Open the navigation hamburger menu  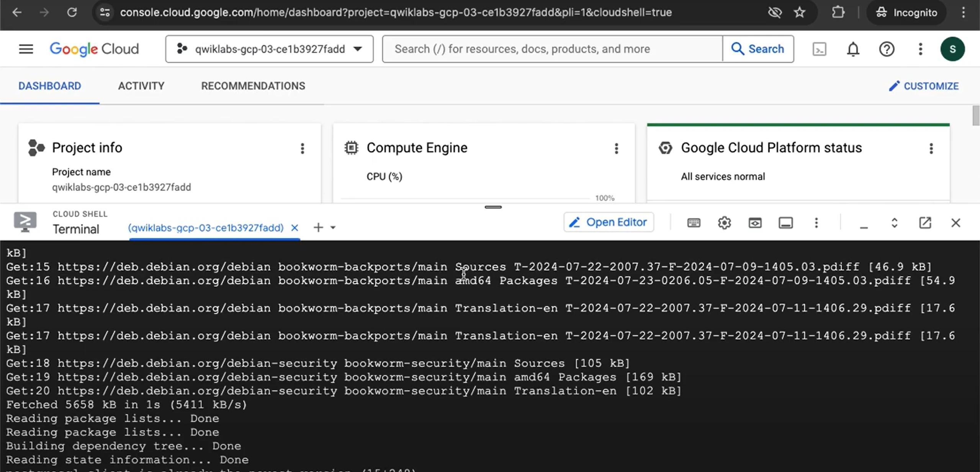tap(26, 49)
